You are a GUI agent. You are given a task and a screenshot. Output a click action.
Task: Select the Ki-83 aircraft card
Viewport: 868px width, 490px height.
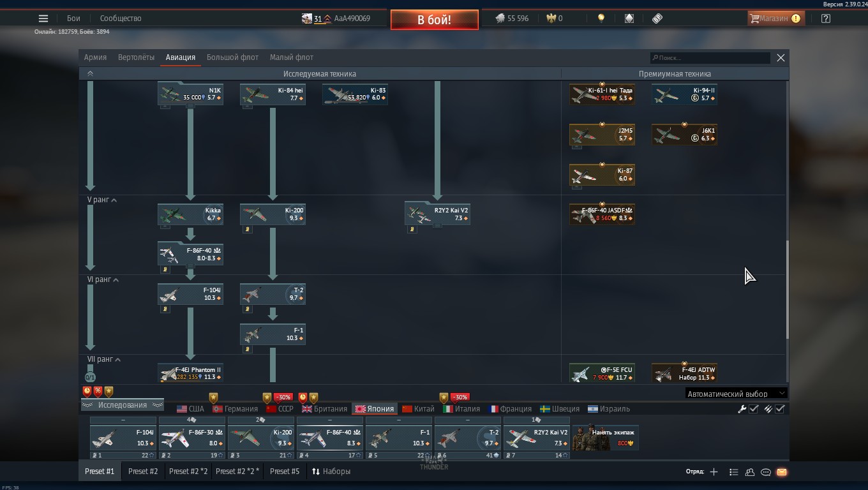355,94
